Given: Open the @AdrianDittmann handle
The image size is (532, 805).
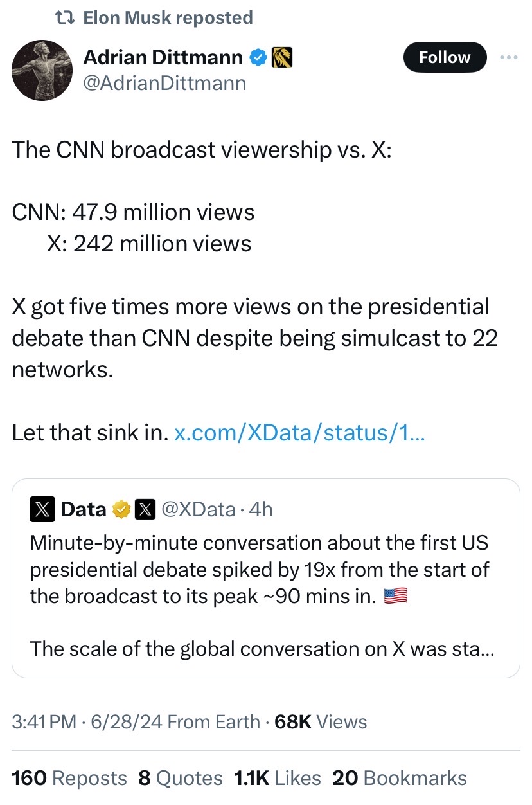Looking at the screenshot, I should tap(164, 83).
